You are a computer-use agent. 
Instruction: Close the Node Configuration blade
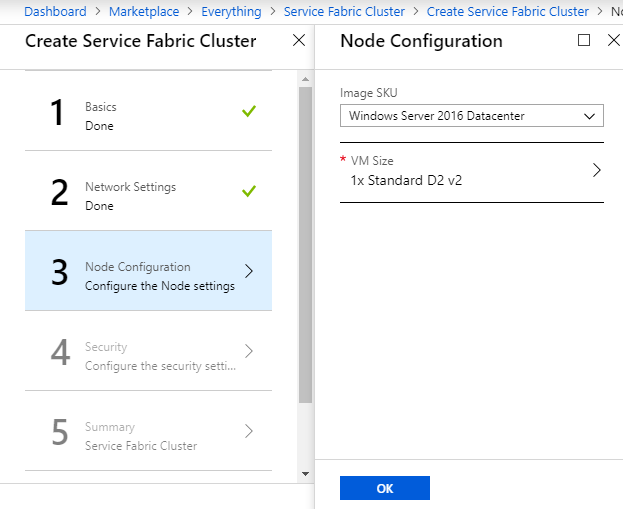[613, 41]
